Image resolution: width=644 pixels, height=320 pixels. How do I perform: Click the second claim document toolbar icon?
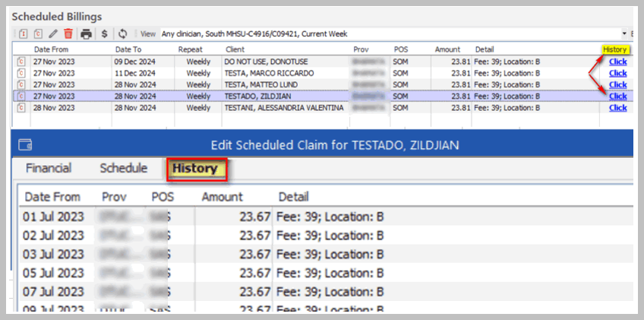pos(37,34)
